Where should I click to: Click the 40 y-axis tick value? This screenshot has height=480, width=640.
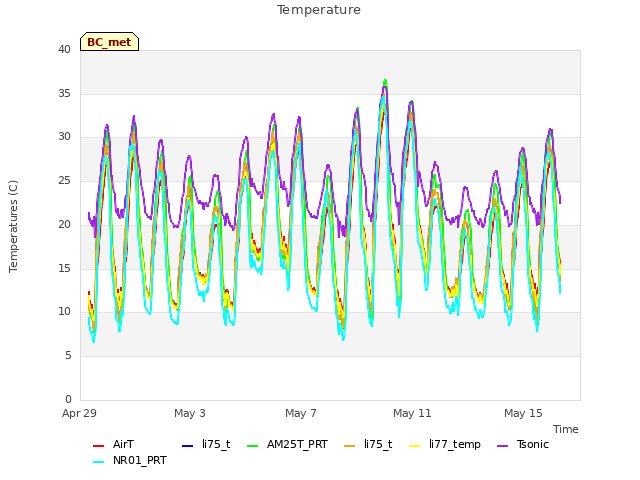[64, 49]
